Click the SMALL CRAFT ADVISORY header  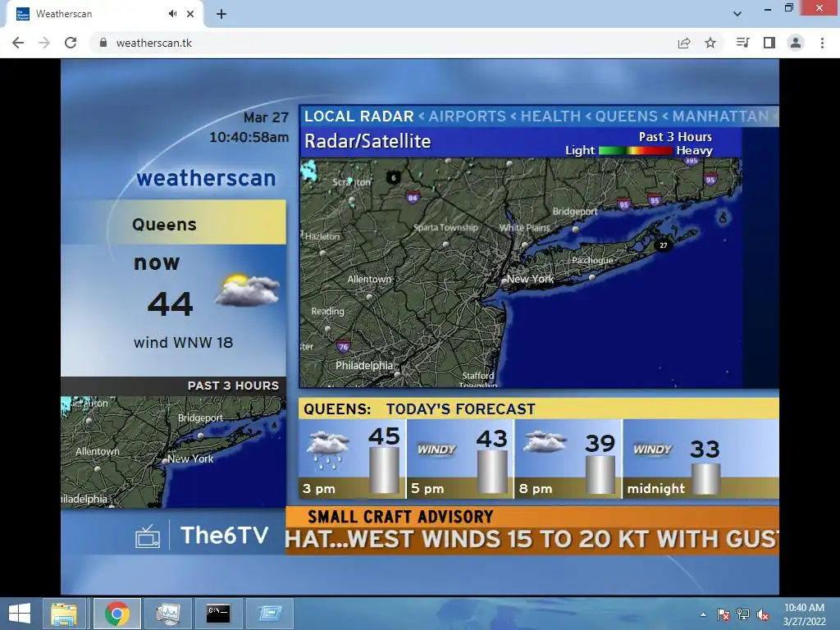coord(400,517)
